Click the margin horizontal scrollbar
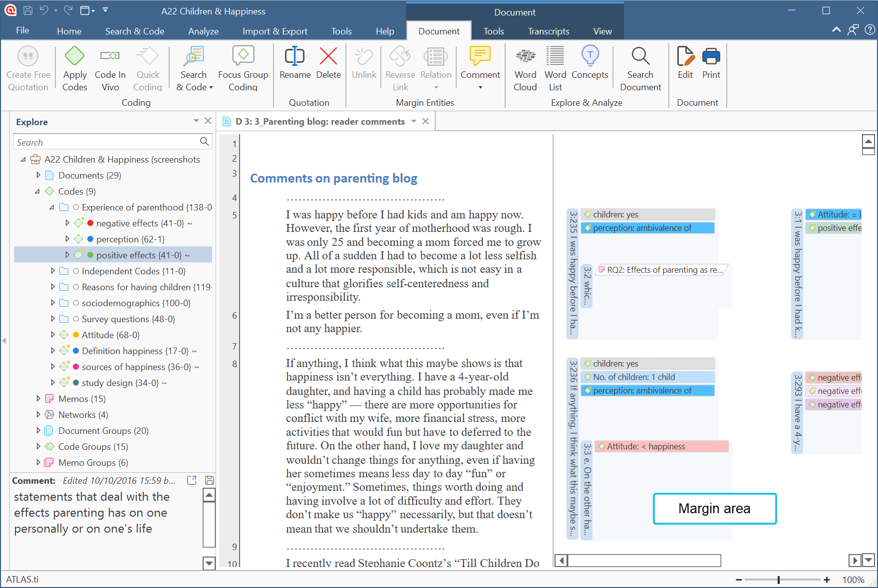The width and height of the screenshot is (878, 588). [645, 561]
